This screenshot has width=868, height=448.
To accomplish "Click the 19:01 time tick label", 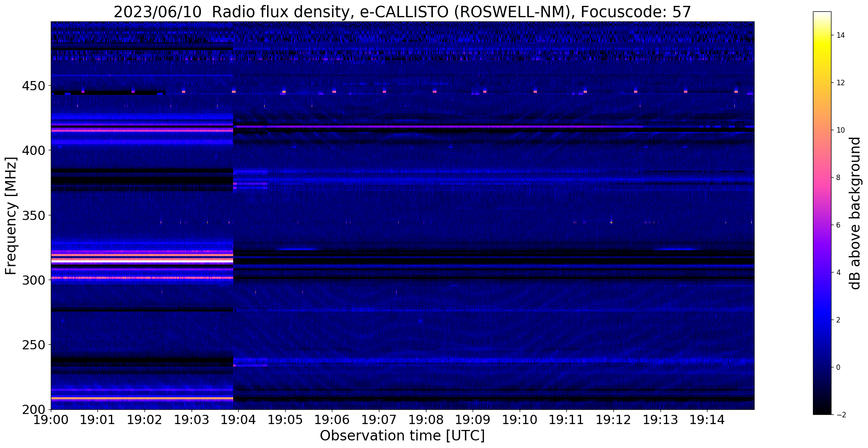I will (x=98, y=419).
